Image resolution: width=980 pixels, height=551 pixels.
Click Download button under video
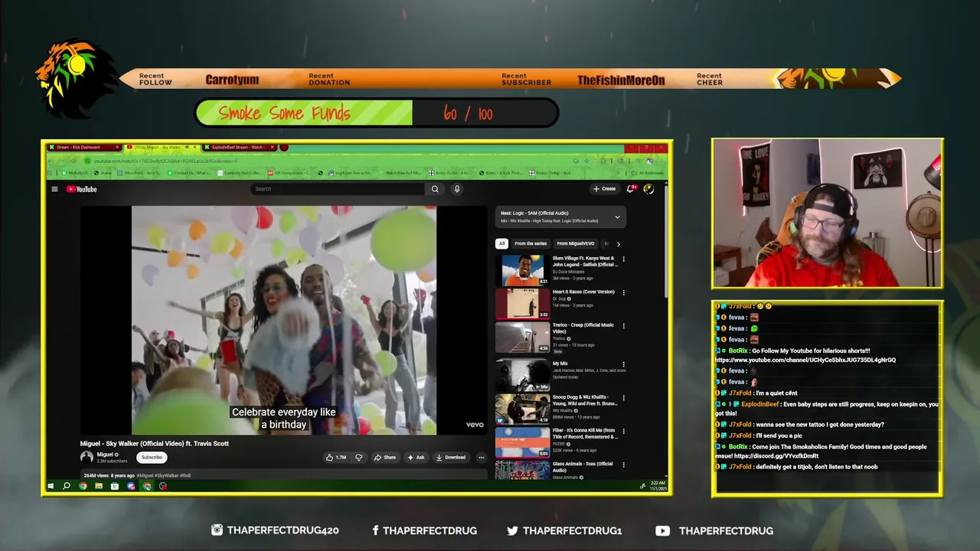click(x=450, y=458)
